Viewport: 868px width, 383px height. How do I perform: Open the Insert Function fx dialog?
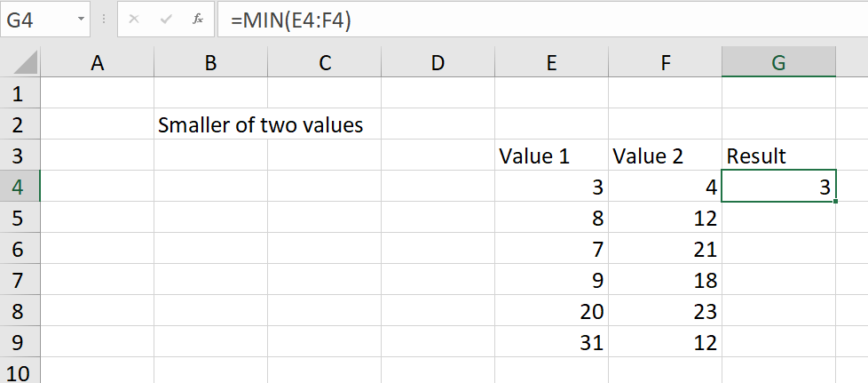coord(198,20)
